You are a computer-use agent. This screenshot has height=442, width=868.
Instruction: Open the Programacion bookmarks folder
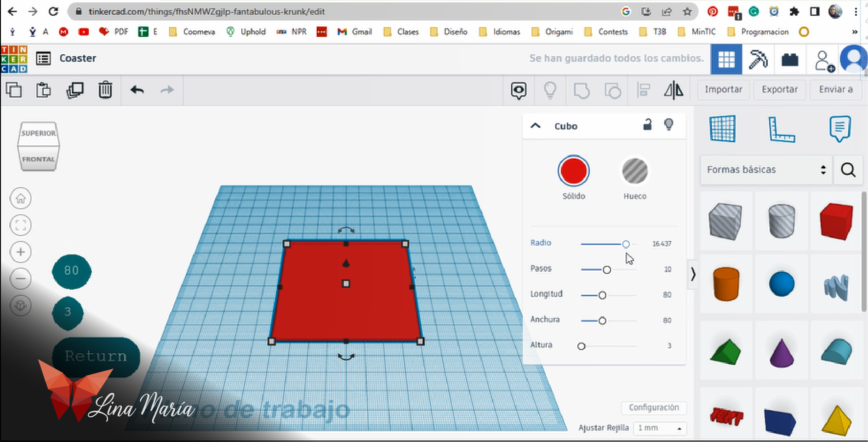tap(758, 32)
